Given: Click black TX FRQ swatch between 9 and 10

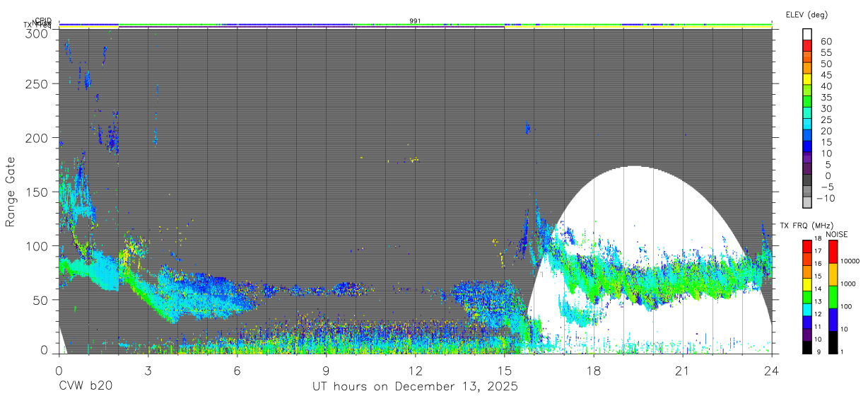Looking at the screenshot, I should tap(807, 346).
